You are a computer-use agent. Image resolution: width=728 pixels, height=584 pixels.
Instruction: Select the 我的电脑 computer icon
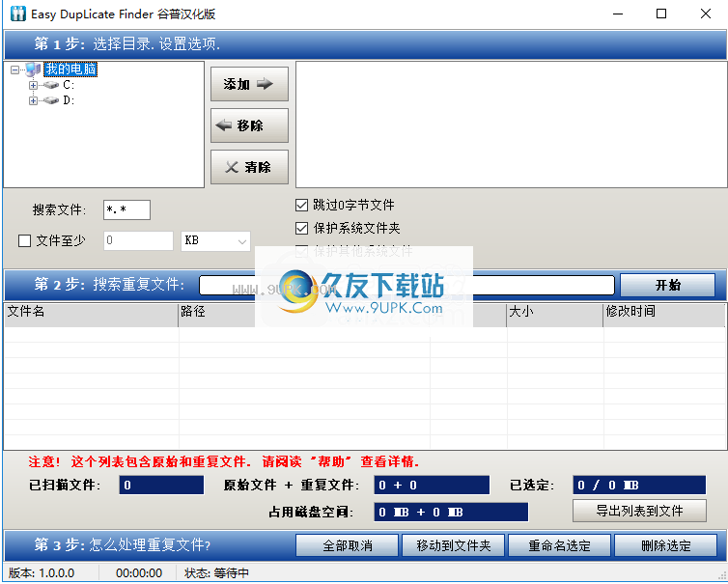33,70
